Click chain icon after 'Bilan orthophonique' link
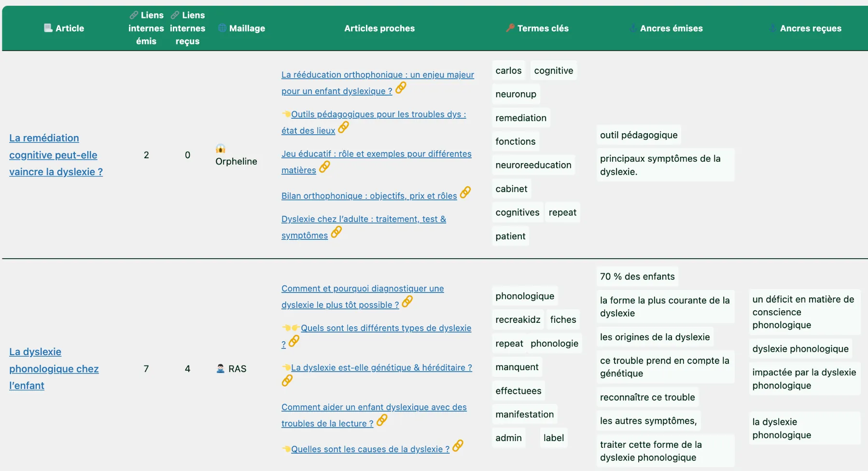 [465, 193]
